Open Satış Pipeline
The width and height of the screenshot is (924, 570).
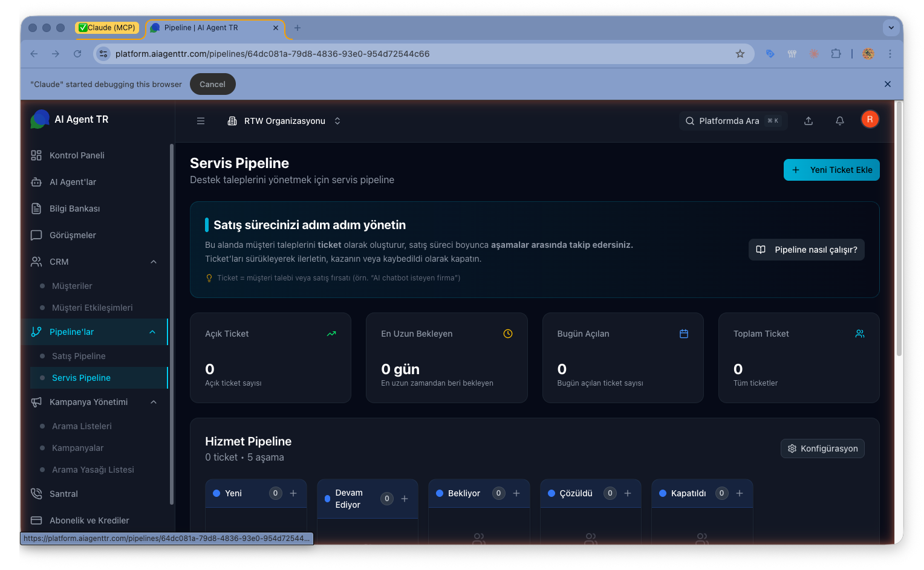79,356
